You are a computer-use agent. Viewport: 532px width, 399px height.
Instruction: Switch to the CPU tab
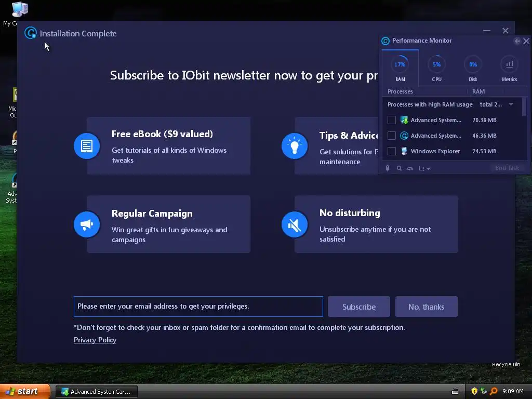[436, 68]
